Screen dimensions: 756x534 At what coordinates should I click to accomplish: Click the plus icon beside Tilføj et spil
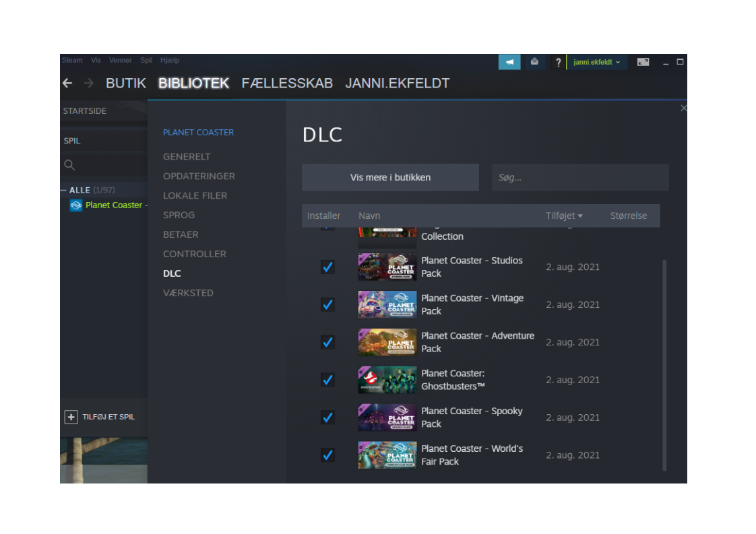click(71, 417)
